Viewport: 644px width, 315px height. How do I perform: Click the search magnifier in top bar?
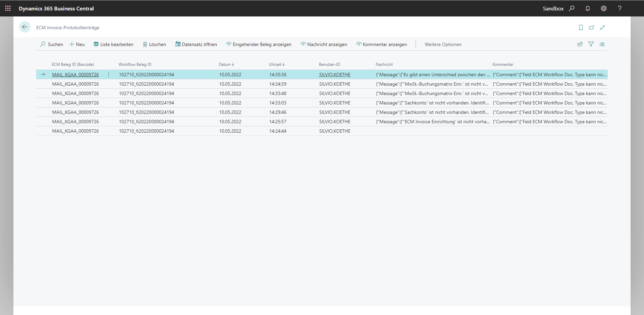(x=572, y=8)
